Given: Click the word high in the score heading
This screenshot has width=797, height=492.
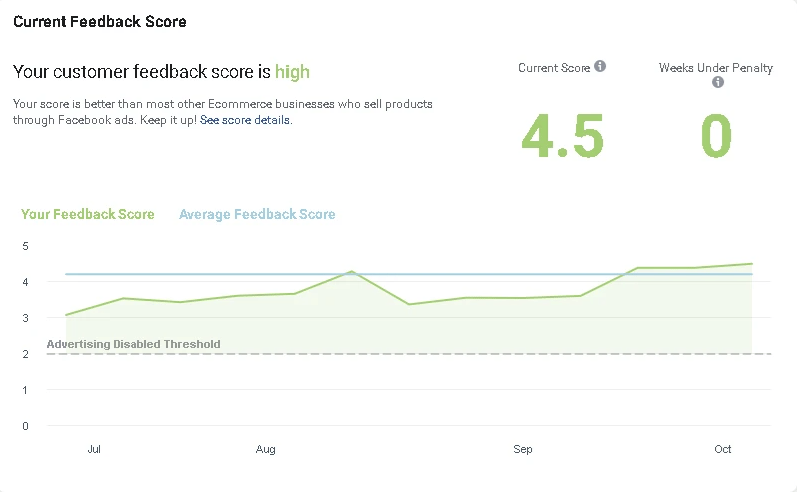Looking at the screenshot, I should click(x=293, y=72).
